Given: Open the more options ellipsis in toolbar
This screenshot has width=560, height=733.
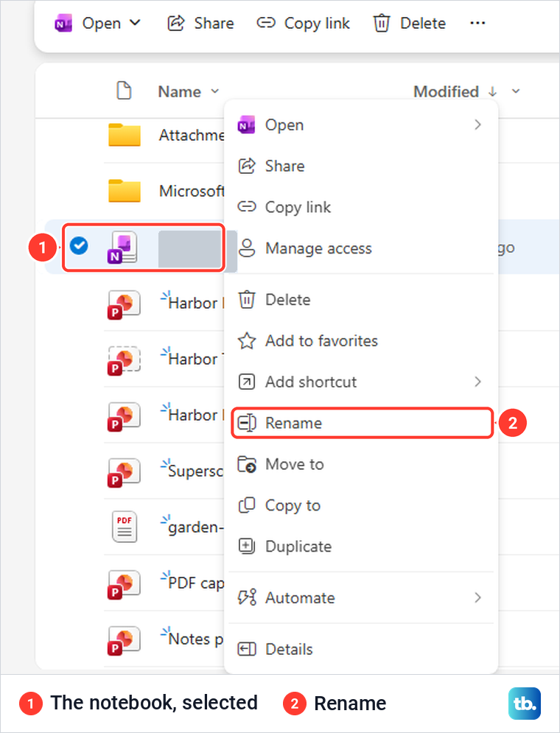Looking at the screenshot, I should 477,23.
